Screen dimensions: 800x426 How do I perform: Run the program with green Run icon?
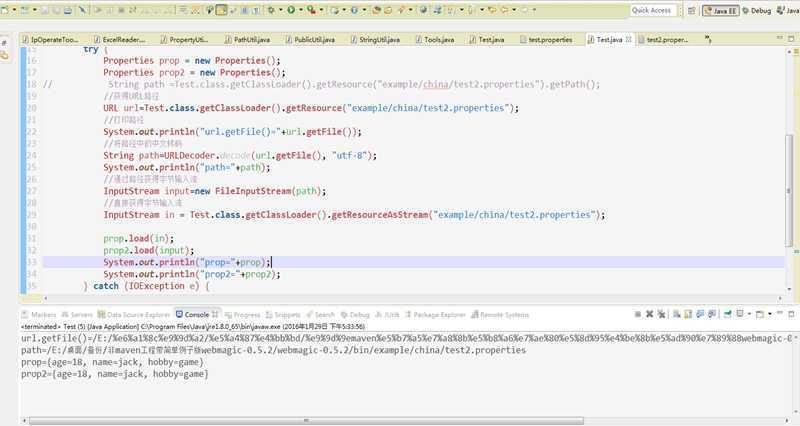[x=291, y=10]
